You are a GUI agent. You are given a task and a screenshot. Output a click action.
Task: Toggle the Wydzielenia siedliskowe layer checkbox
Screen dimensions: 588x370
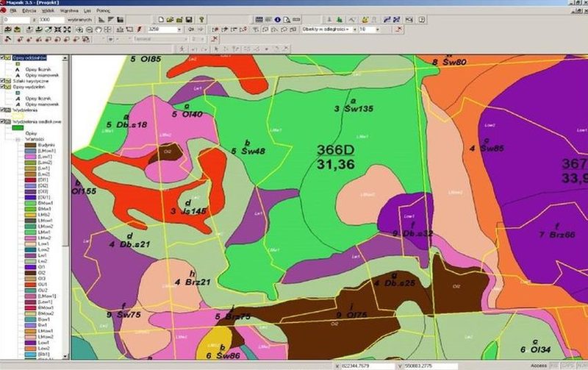click(x=2, y=121)
